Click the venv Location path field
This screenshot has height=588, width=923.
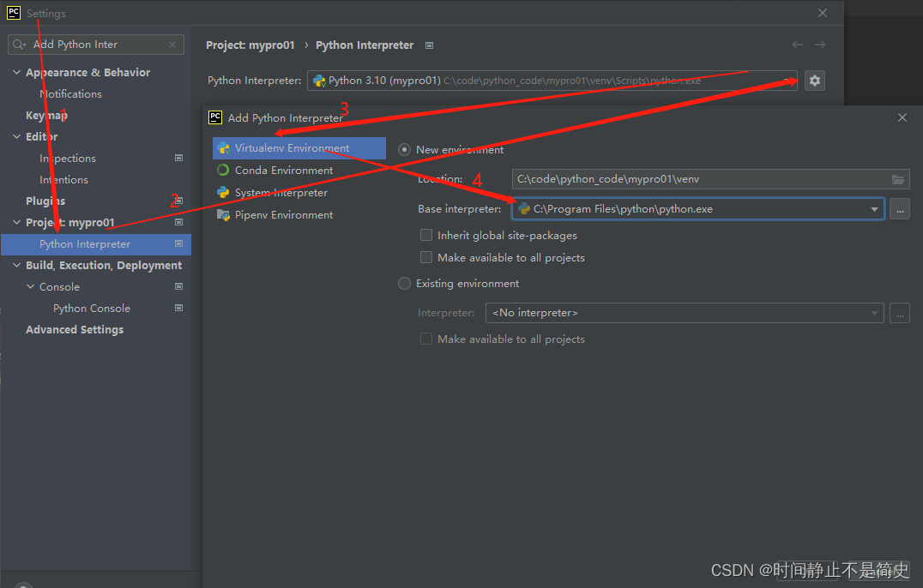(x=710, y=179)
